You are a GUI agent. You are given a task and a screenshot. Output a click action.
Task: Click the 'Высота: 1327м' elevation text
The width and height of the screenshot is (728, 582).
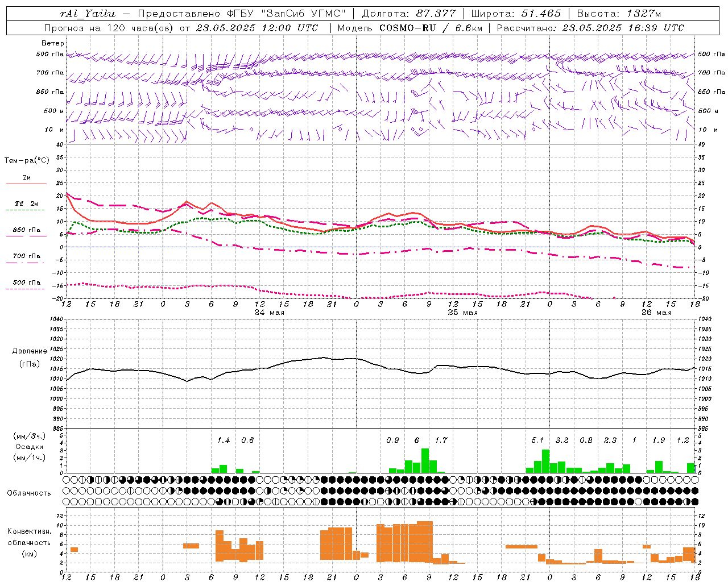[619, 14]
